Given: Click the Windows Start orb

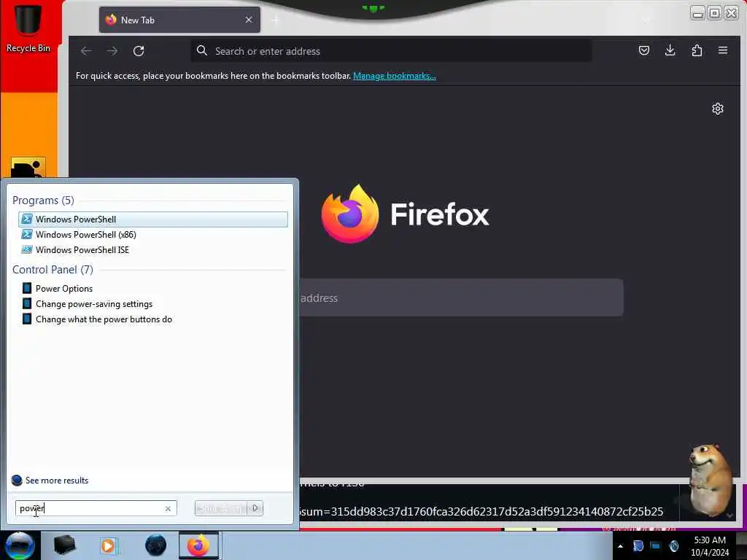Looking at the screenshot, I should point(20,545).
